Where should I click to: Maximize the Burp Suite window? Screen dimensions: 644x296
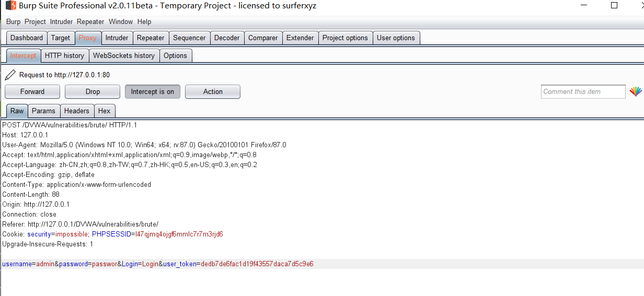[614, 6]
